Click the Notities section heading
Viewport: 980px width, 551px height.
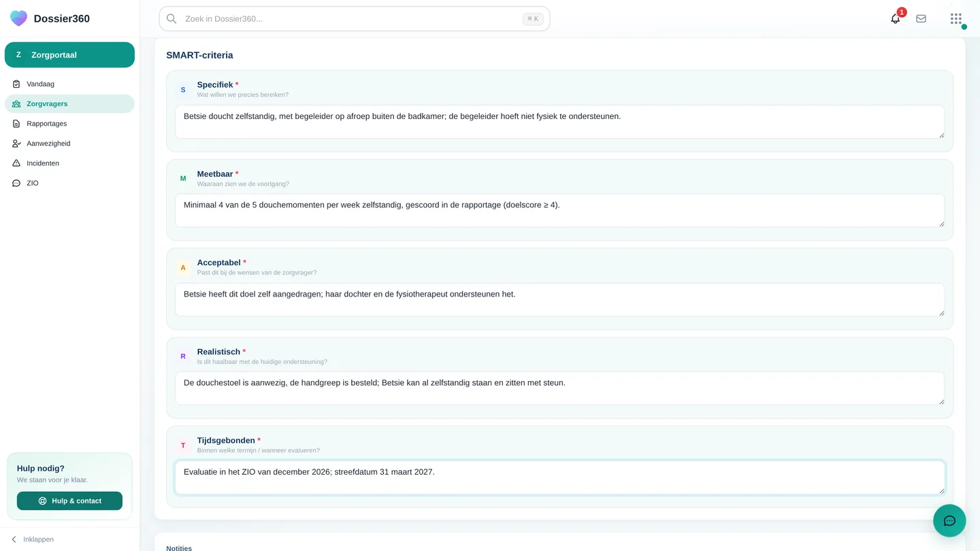[179, 548]
